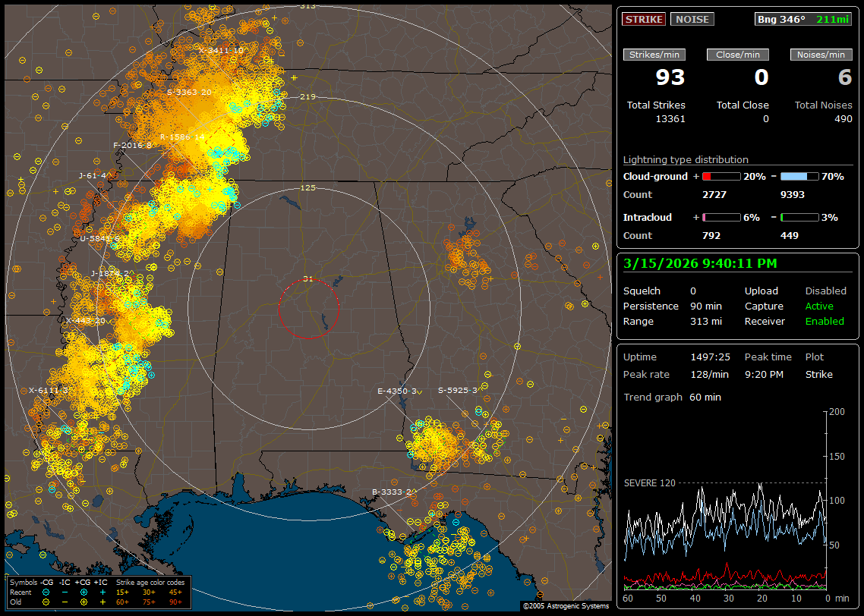The height and width of the screenshot is (616, 864).
Task: Select storm cell label E-4350-3
Action: click(x=397, y=391)
